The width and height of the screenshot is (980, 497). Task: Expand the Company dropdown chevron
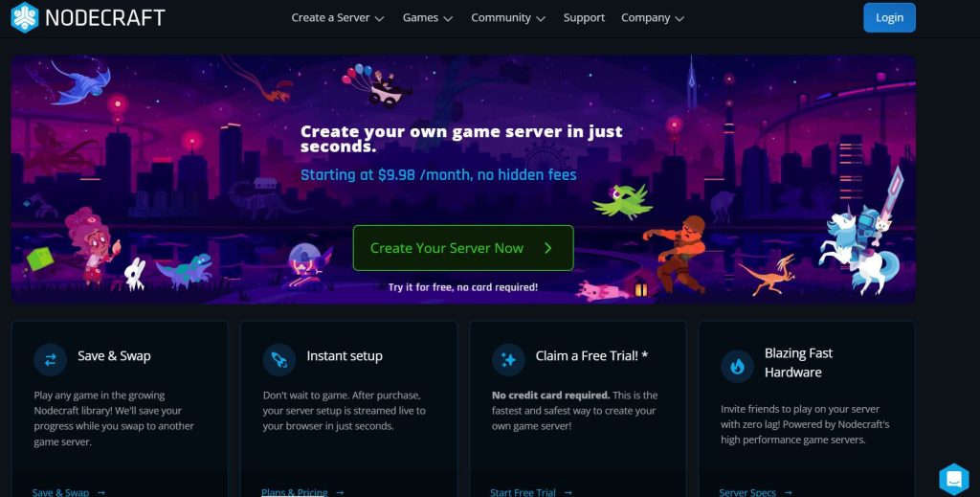[x=679, y=19]
